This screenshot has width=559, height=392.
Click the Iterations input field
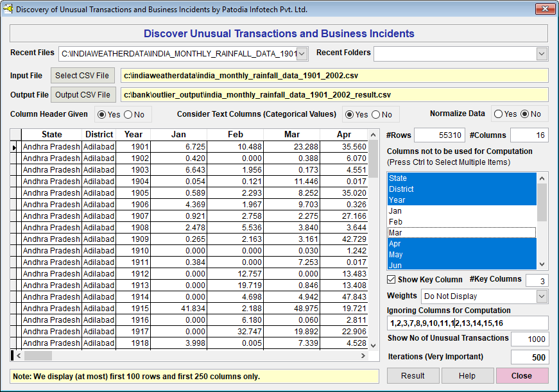point(529,357)
